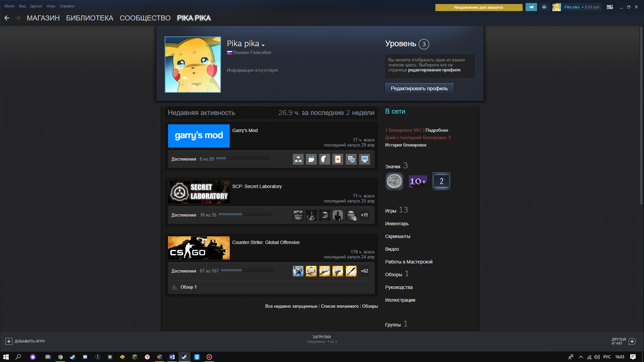Screen dimensions: 644x362
Task: Click Уведомление для аккаунта yellow banner
Action: (x=479, y=7)
